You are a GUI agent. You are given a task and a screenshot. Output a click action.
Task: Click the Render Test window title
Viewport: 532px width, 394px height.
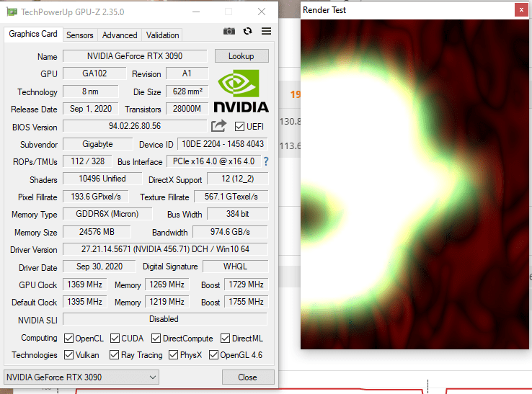click(324, 10)
